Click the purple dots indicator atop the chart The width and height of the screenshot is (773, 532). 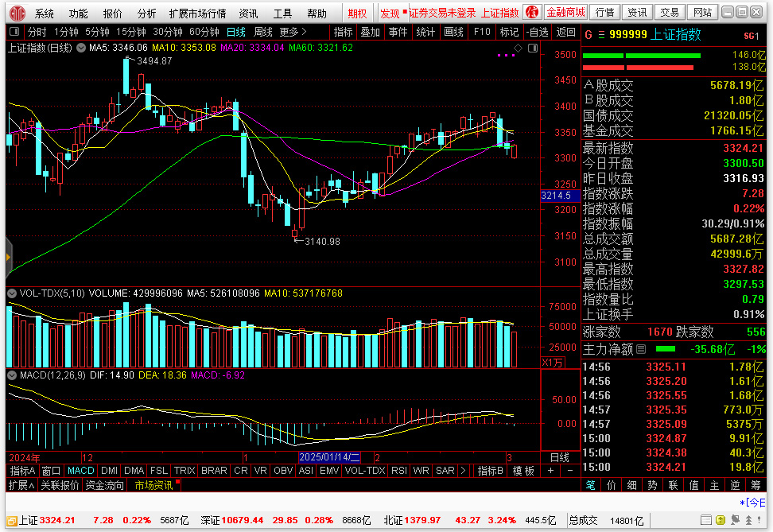(x=507, y=55)
